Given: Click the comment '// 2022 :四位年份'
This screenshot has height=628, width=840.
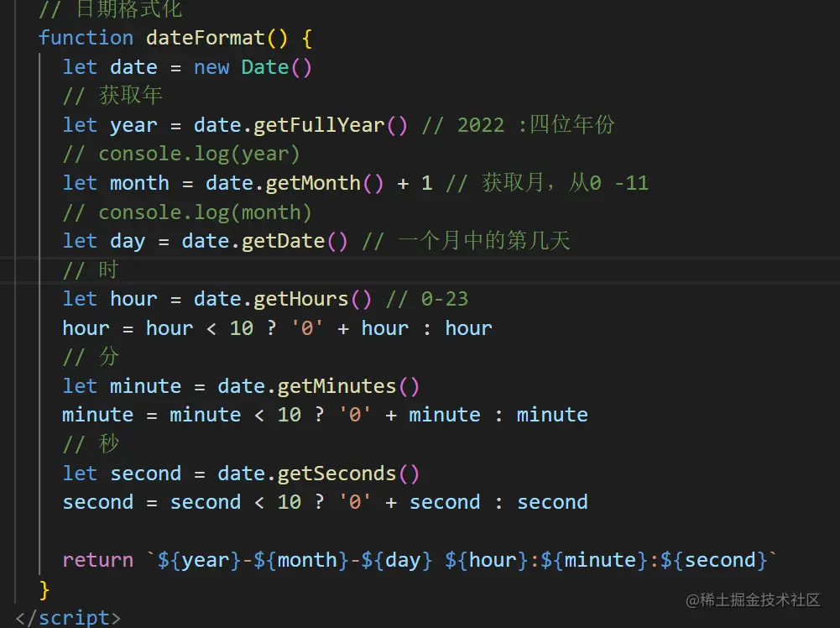Looking at the screenshot, I should tap(519, 125).
